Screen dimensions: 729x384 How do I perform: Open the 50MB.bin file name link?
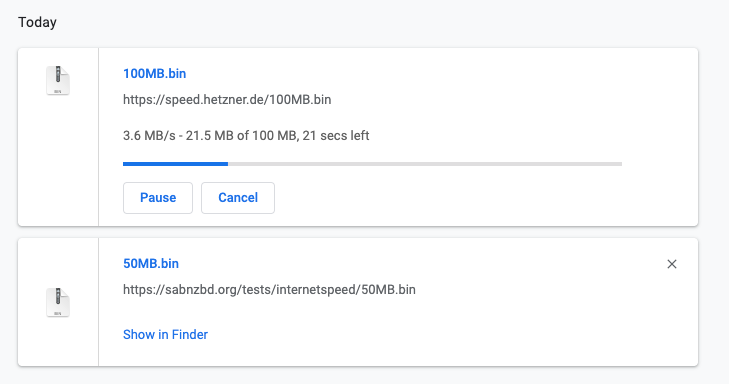(x=151, y=264)
